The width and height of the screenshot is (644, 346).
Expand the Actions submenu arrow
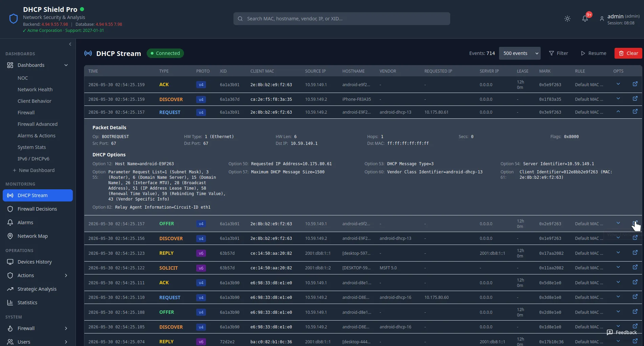point(66,275)
